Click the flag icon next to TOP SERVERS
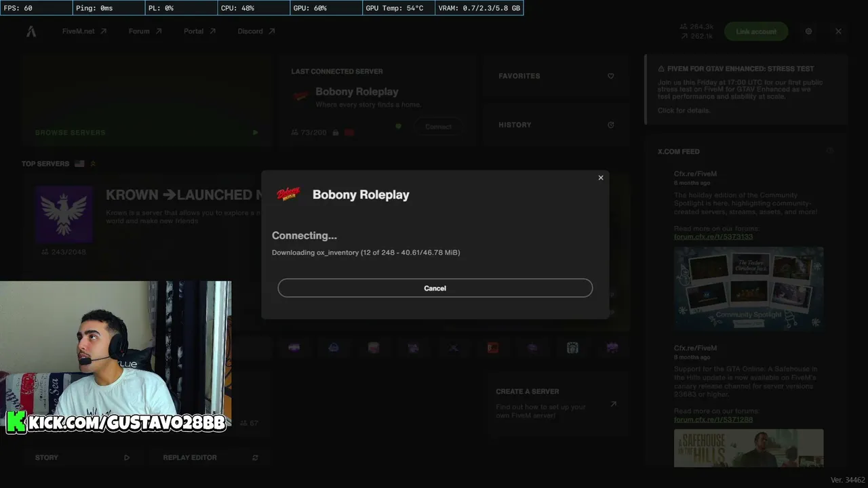The image size is (868, 488). click(x=80, y=163)
